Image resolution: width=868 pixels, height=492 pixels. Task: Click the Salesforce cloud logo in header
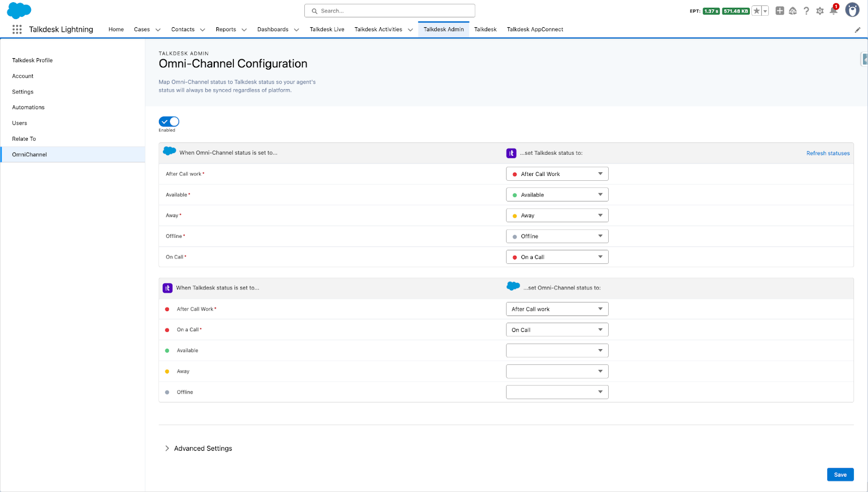click(x=19, y=10)
